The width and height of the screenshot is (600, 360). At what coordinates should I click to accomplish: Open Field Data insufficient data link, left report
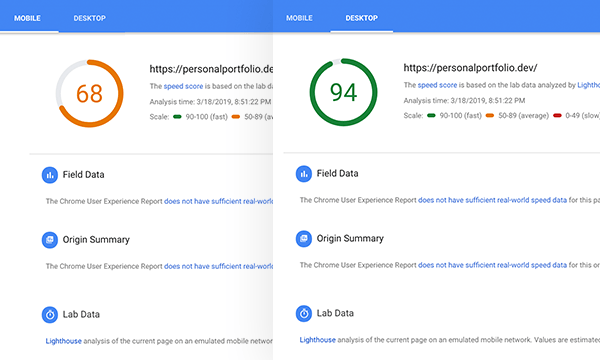click(x=218, y=201)
